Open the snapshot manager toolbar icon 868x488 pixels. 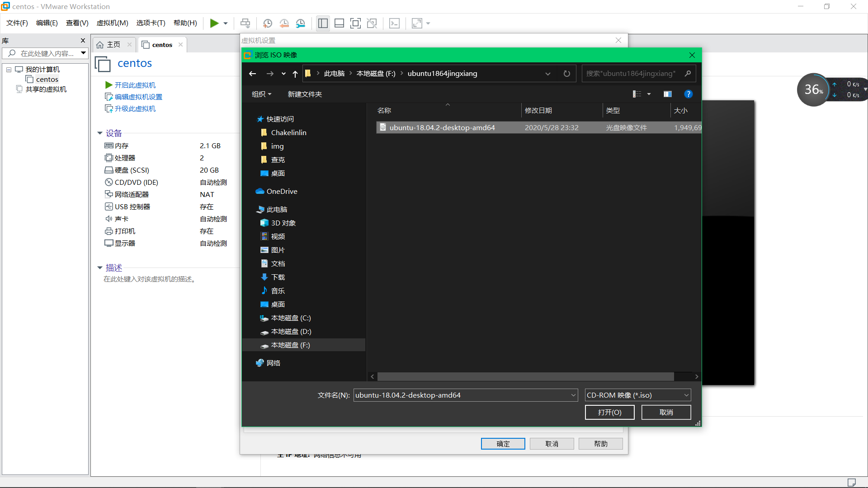(301, 23)
